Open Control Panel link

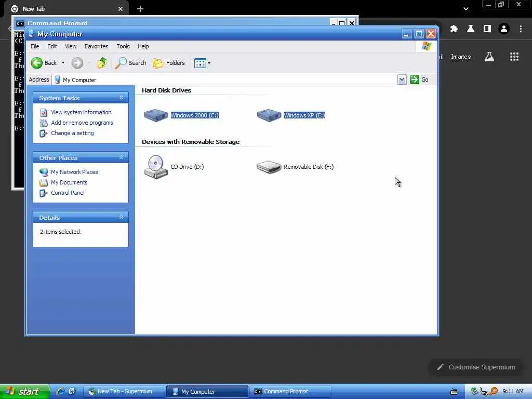68,193
